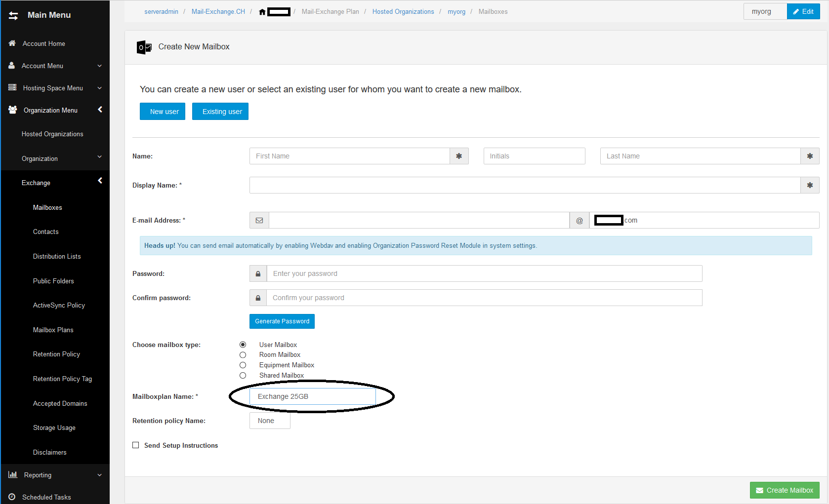Focus the Display Name input field
The image size is (829, 504).
pyautogui.click(x=525, y=185)
